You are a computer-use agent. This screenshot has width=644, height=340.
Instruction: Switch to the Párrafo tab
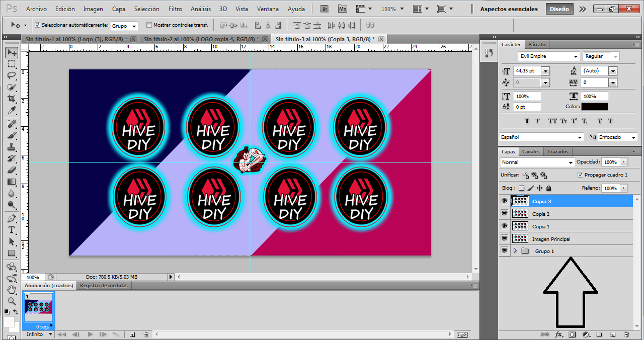click(536, 44)
